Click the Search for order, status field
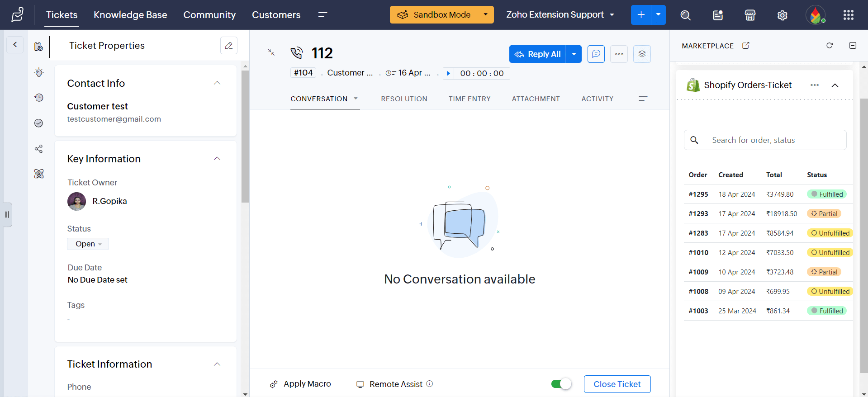This screenshot has width=868, height=397. tap(764, 140)
